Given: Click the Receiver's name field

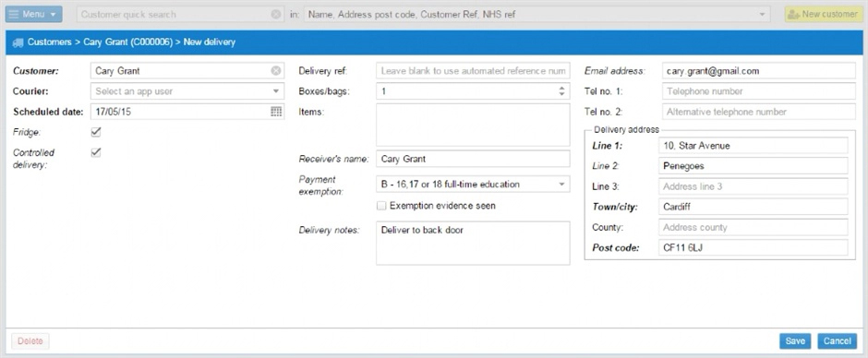Looking at the screenshot, I should 473,159.
